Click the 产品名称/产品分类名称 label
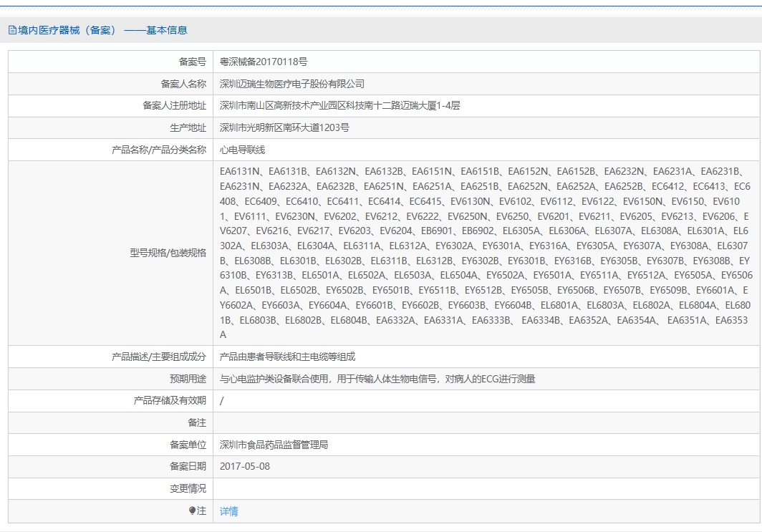 (x=159, y=150)
